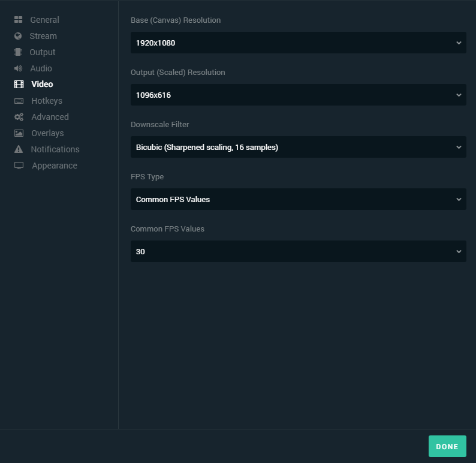Click the General grid icon

coord(18,20)
